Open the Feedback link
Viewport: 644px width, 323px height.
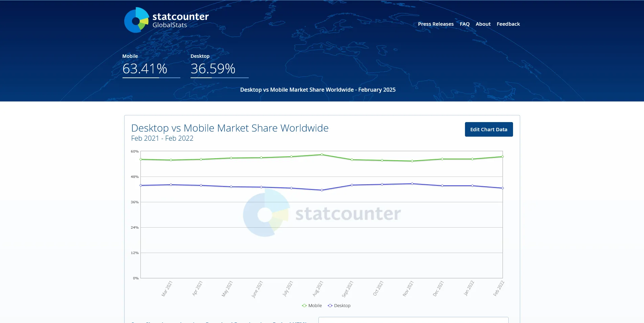pyautogui.click(x=508, y=24)
